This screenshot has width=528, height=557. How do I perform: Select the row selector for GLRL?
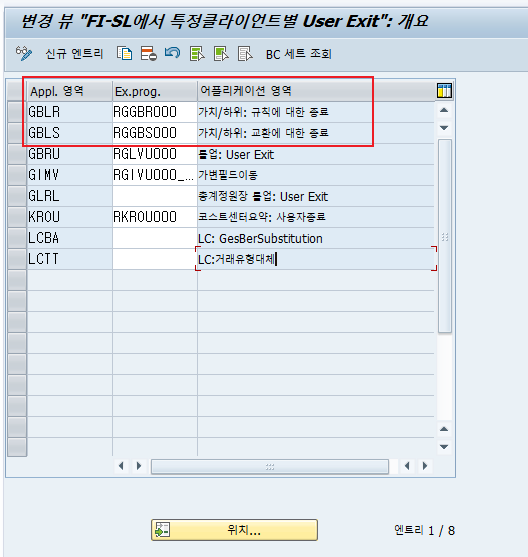click(17, 196)
